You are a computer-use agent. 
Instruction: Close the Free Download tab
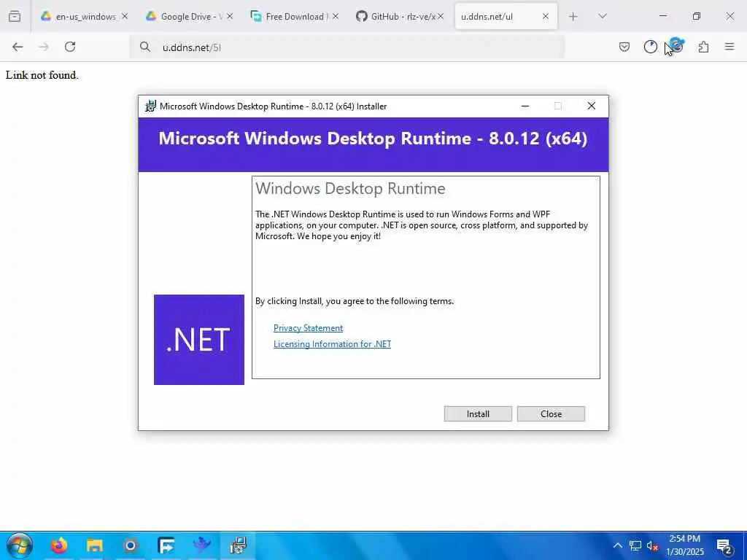[336, 16]
